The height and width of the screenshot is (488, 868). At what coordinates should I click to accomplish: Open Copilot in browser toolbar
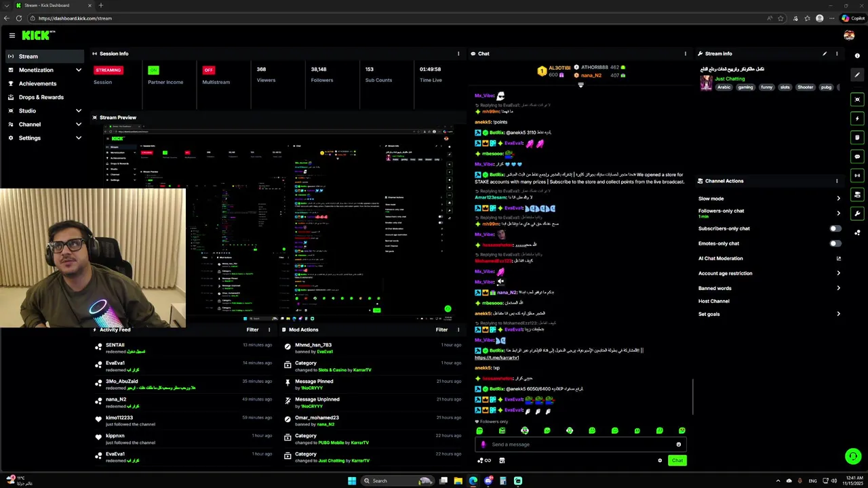pyautogui.click(x=853, y=18)
